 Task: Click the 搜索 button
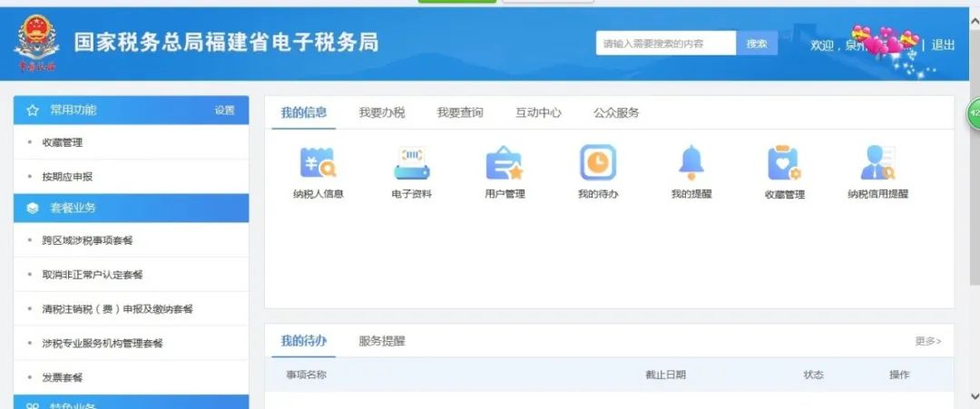tap(757, 44)
